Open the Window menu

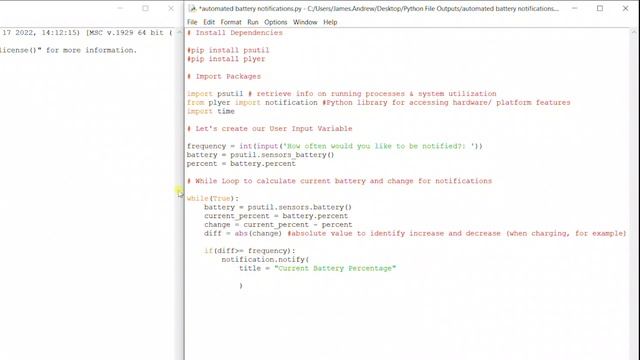pyautogui.click(x=305, y=22)
